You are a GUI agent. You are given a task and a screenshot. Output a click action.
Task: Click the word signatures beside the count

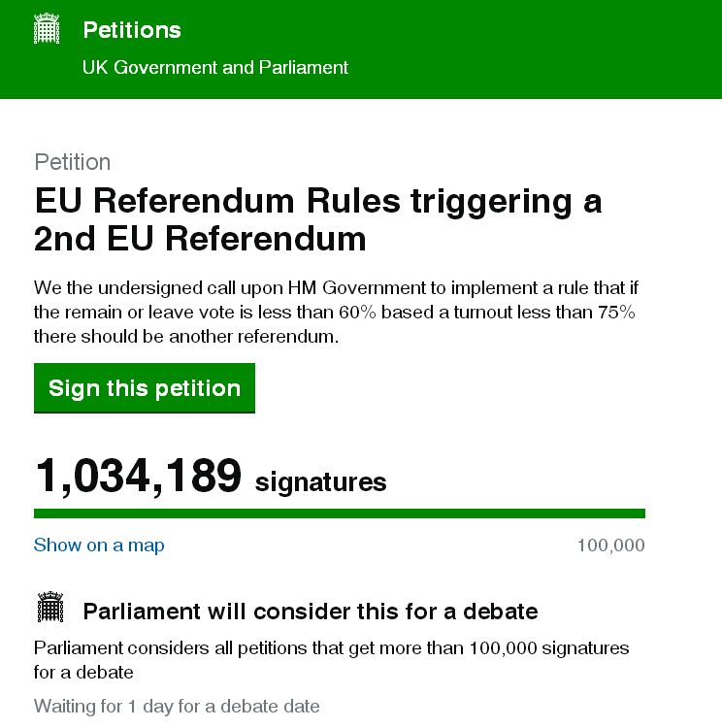coord(320,482)
